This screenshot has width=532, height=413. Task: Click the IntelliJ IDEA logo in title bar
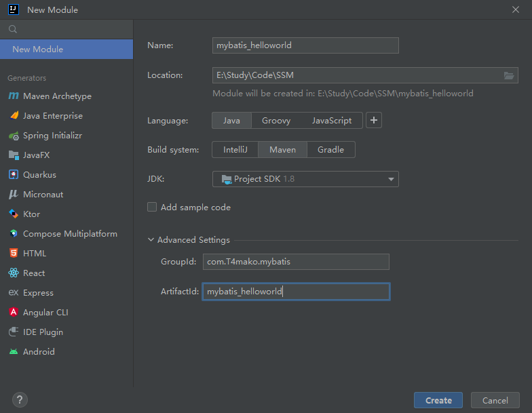coord(14,9)
